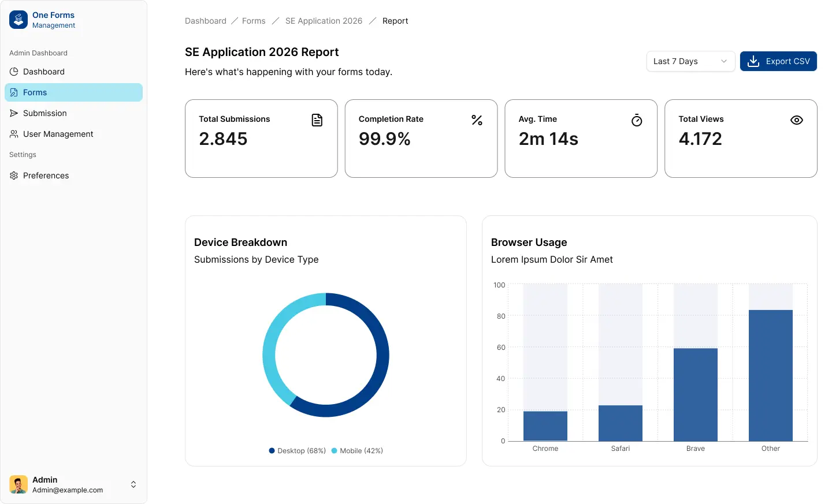Open Preferences under Settings

pos(73,176)
